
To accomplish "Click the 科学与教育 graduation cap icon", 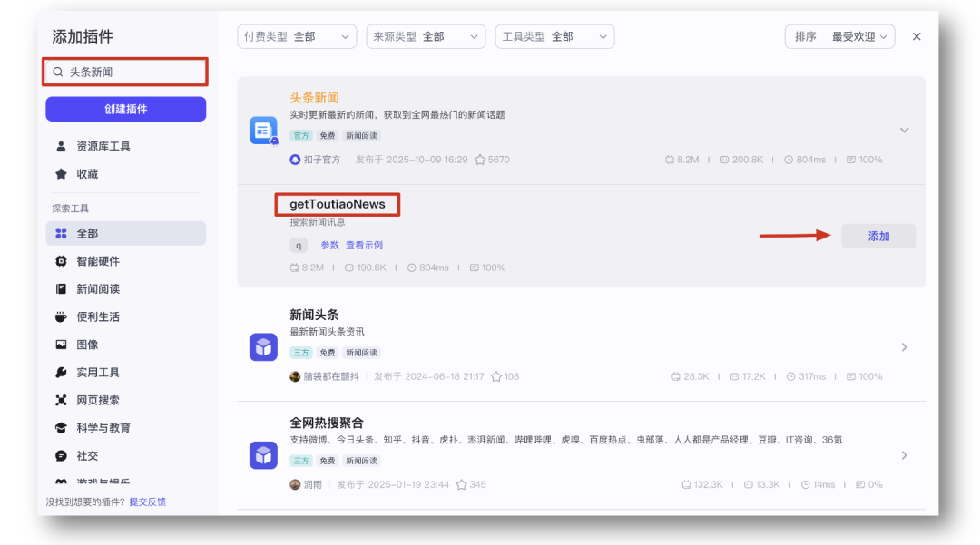I will [61, 428].
